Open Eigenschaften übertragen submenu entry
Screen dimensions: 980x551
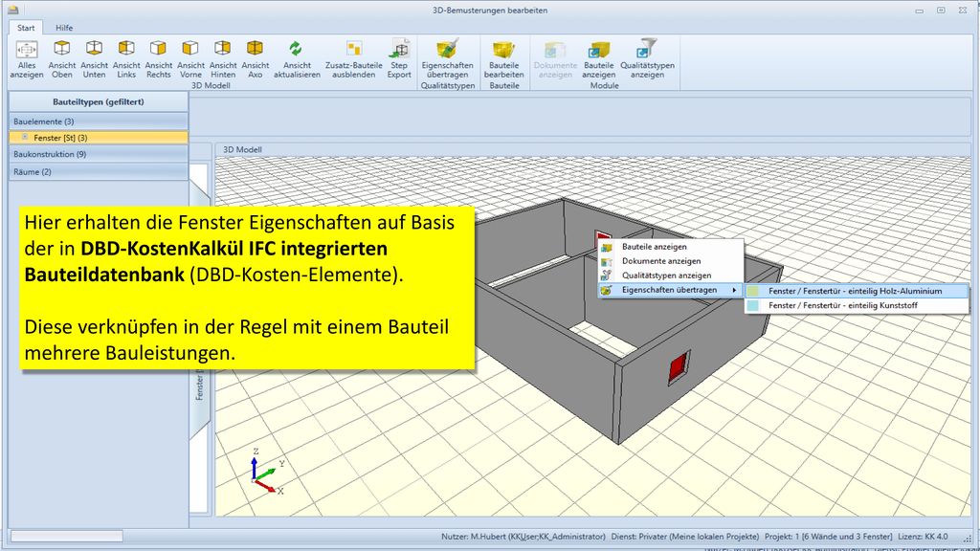pos(671,290)
